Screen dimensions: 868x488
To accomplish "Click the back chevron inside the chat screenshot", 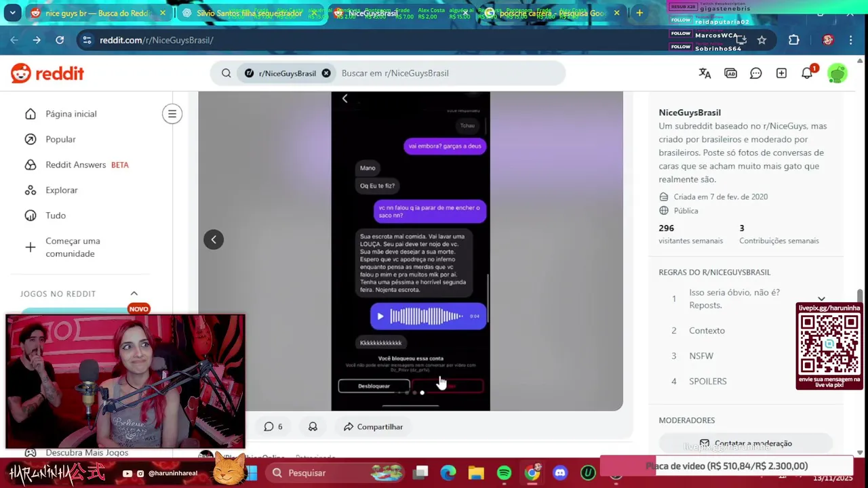I will pyautogui.click(x=344, y=99).
